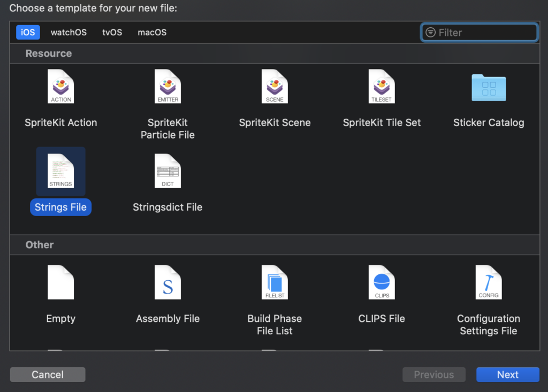Viewport: 548px width, 392px height.
Task: Select the Empty file template icon
Action: [x=61, y=282]
